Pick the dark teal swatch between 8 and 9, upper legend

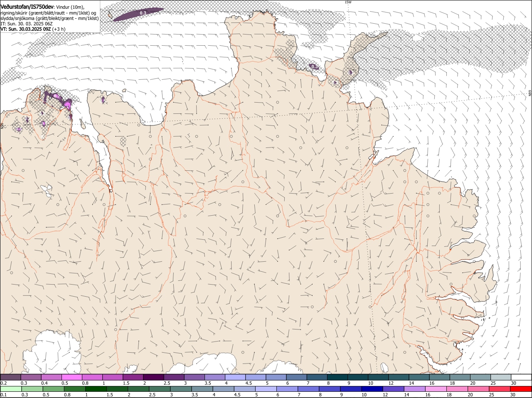click(x=337, y=377)
